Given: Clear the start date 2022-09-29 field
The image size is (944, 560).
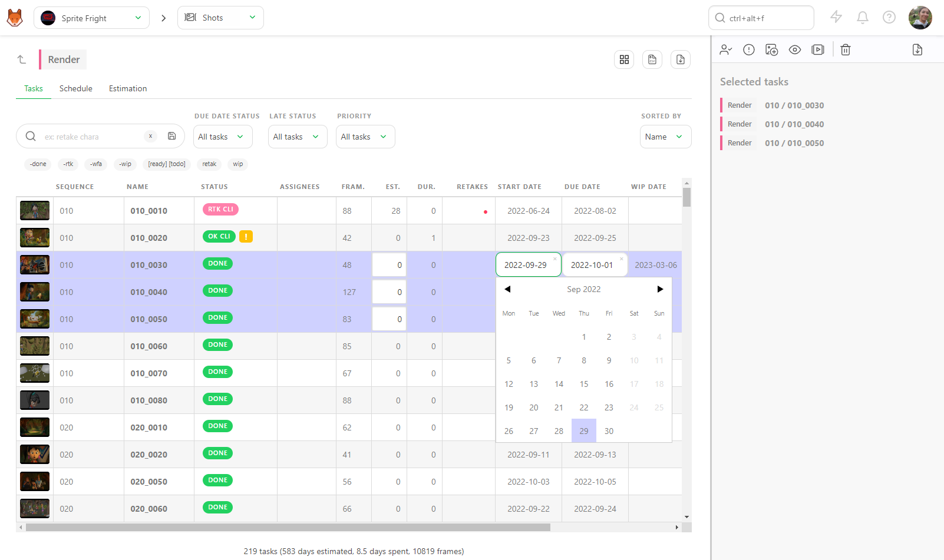Looking at the screenshot, I should point(554,259).
